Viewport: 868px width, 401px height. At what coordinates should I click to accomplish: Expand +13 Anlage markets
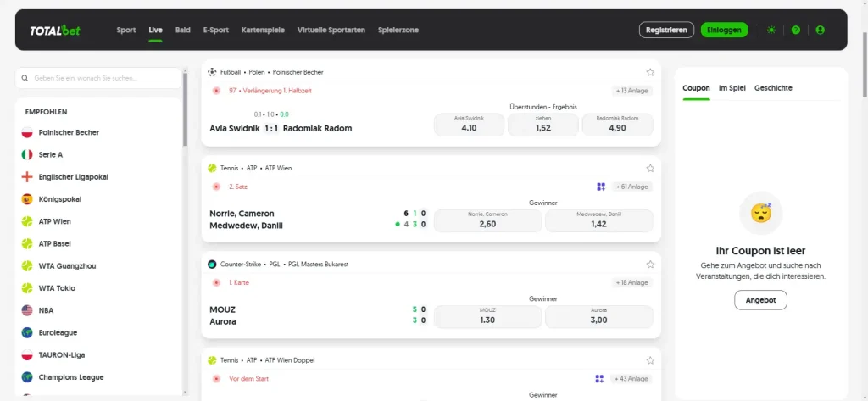click(x=632, y=91)
